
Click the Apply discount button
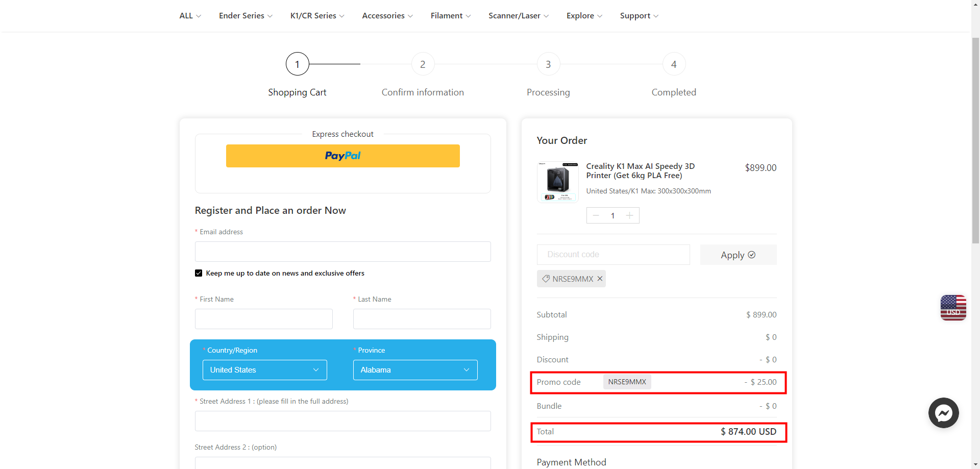point(738,255)
